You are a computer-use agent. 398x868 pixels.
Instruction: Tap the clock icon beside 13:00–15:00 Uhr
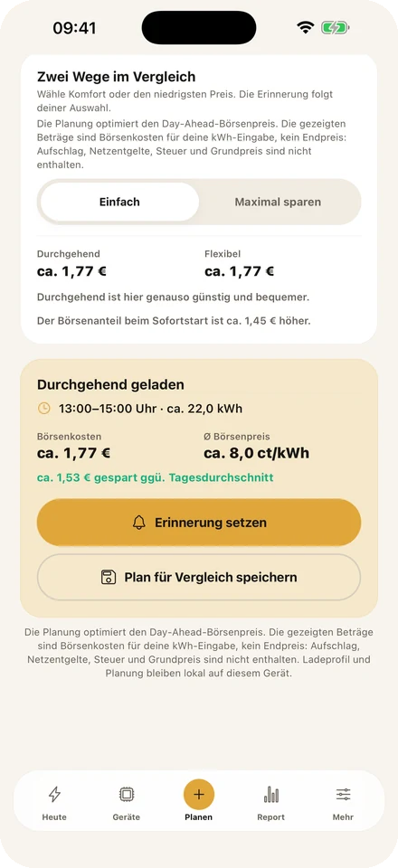43,409
